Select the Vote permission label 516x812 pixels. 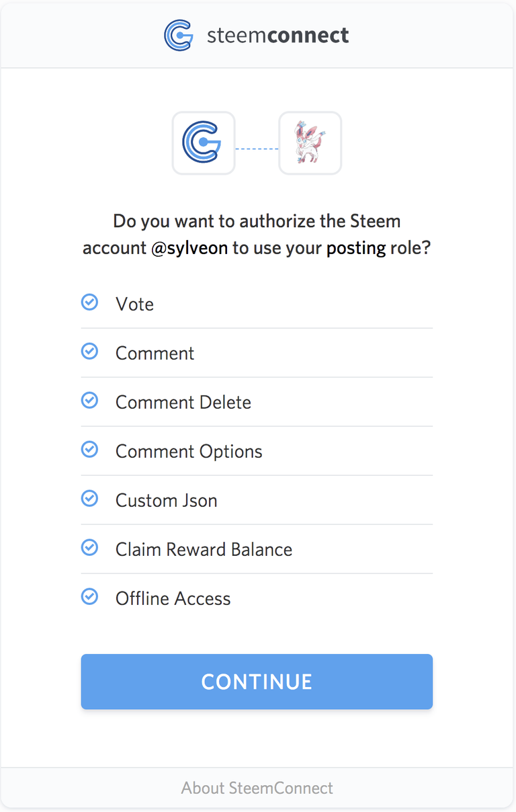[134, 304]
